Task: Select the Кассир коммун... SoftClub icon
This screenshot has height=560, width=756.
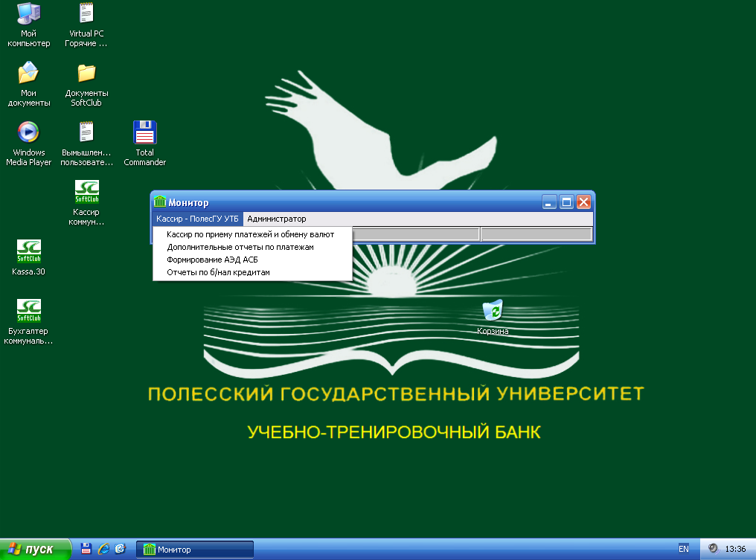Action: pyautogui.click(x=86, y=203)
